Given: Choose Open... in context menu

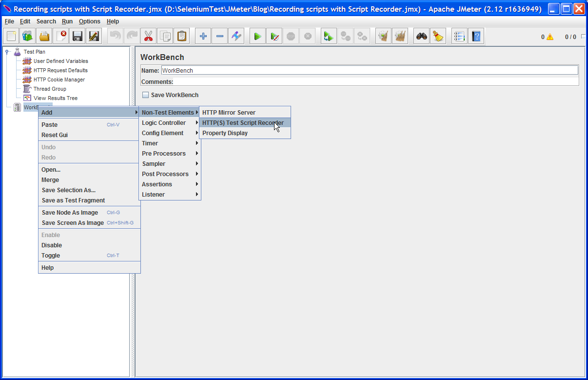Looking at the screenshot, I should pyautogui.click(x=89, y=169).
